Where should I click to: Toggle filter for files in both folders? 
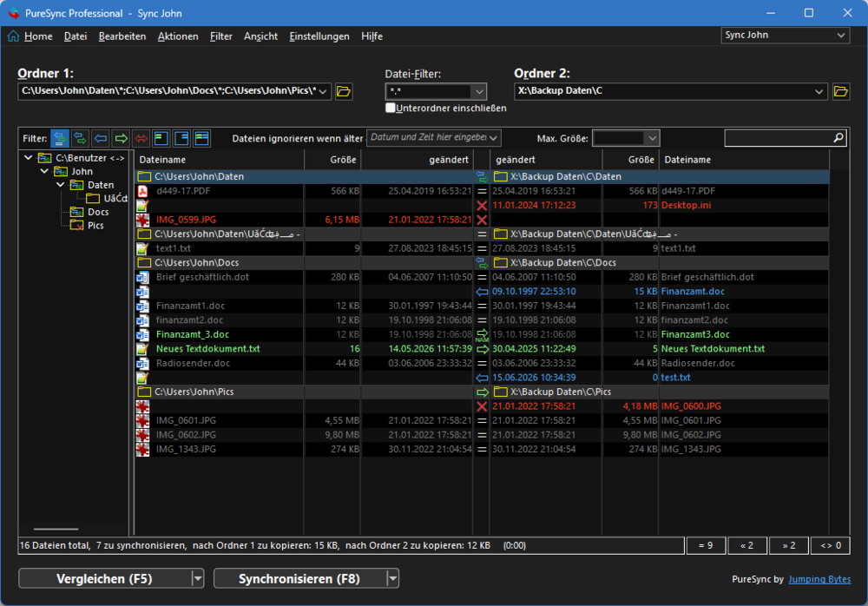pos(202,138)
